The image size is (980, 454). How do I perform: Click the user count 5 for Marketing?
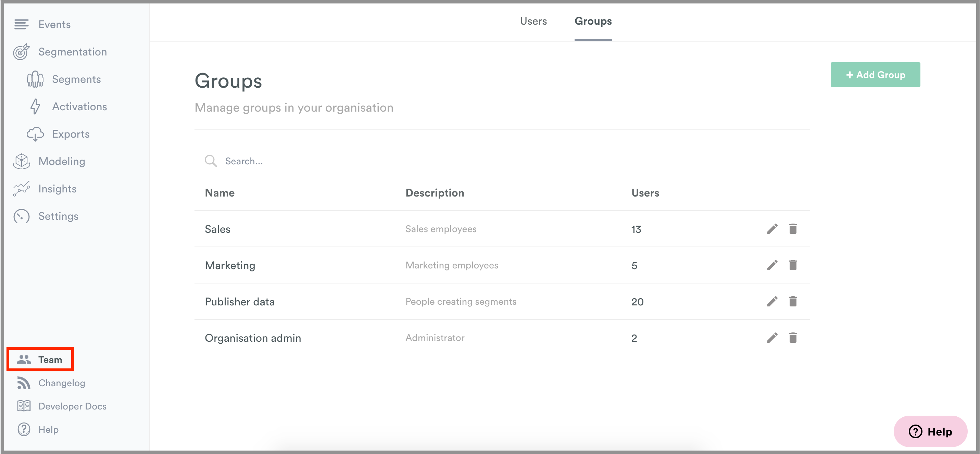tap(634, 265)
